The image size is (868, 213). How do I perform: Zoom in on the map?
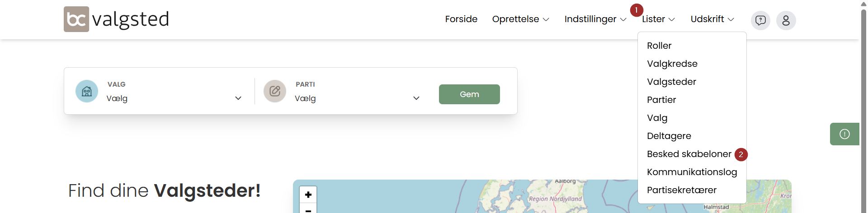point(308,194)
